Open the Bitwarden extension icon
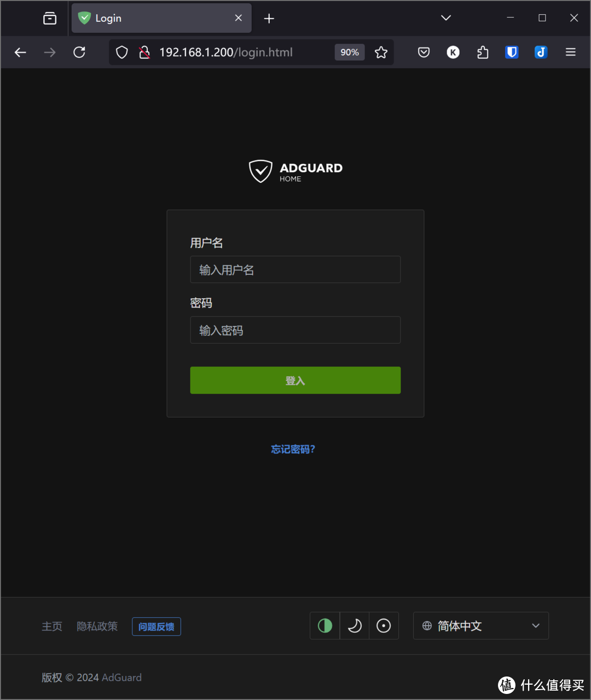The width and height of the screenshot is (591, 700). (511, 52)
